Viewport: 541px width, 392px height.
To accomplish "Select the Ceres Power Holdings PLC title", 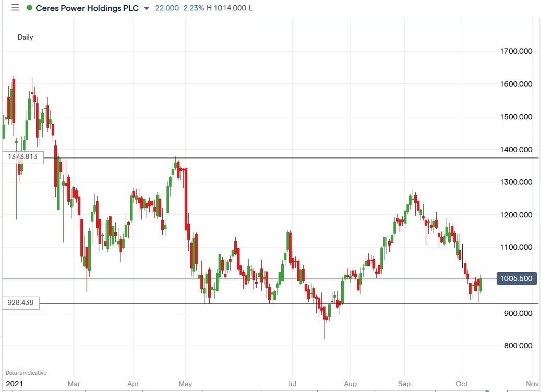I will (86, 8).
